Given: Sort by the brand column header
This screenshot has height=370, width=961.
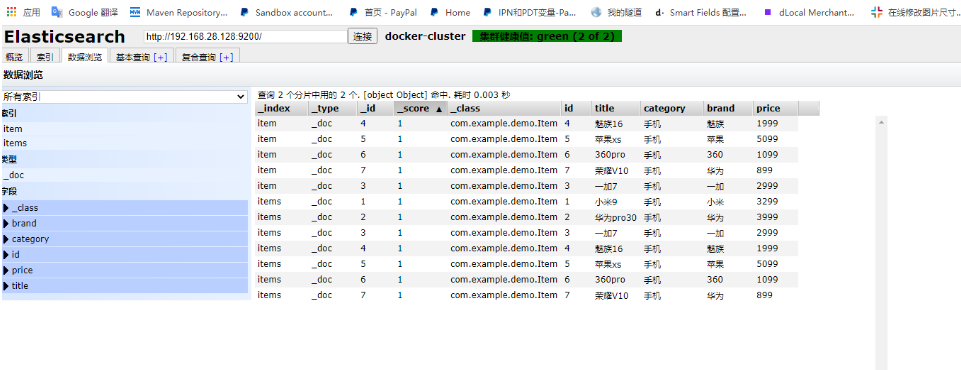Looking at the screenshot, I should tap(728, 108).
